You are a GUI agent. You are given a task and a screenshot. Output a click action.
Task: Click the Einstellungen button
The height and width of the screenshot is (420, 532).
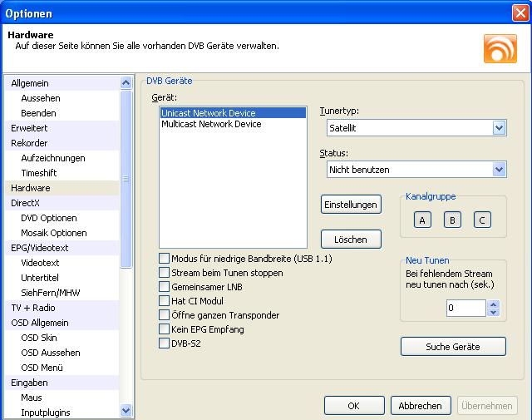pos(351,204)
